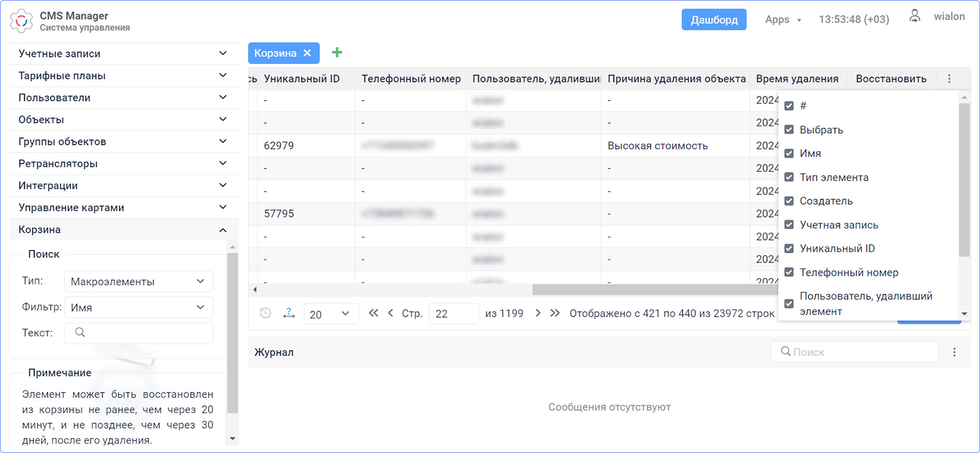The image size is (980, 453).
Task: Go to the first page of results
Action: (374, 313)
